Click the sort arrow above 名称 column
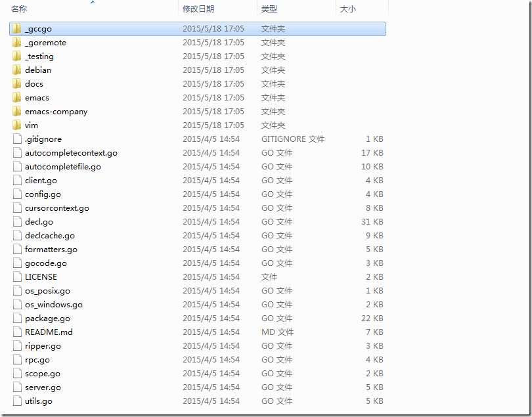Image resolution: width=532 pixels, height=417 pixels. click(x=93, y=3)
